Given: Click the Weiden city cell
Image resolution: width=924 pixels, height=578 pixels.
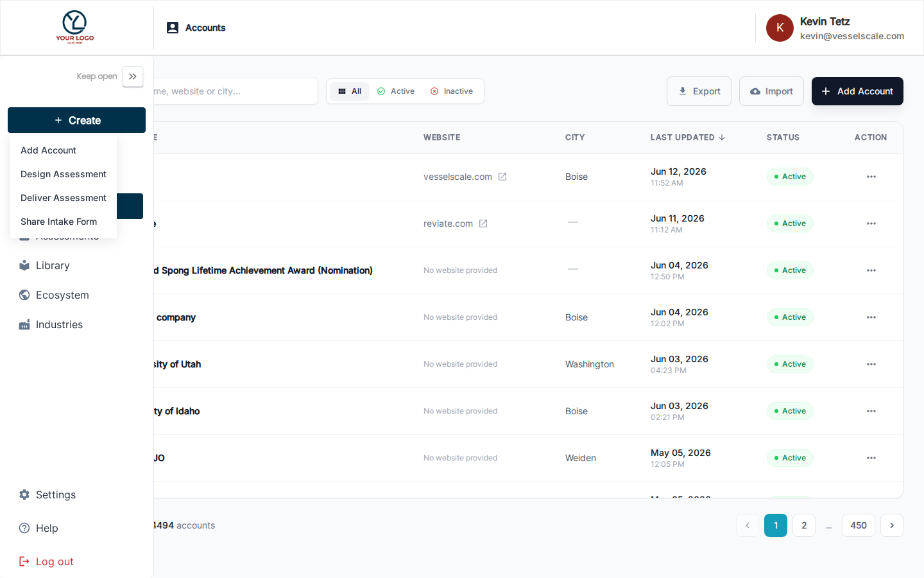Looking at the screenshot, I should (581, 458).
